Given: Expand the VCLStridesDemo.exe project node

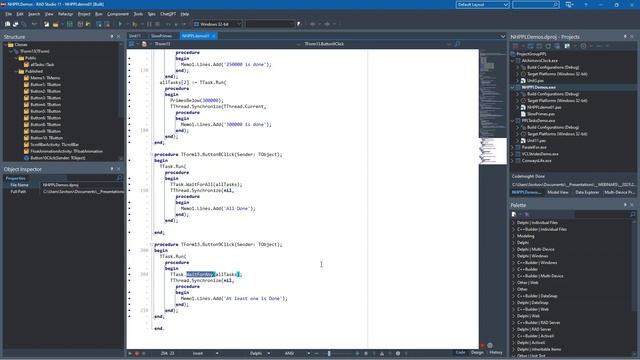Looking at the screenshot, I should tap(513, 154).
